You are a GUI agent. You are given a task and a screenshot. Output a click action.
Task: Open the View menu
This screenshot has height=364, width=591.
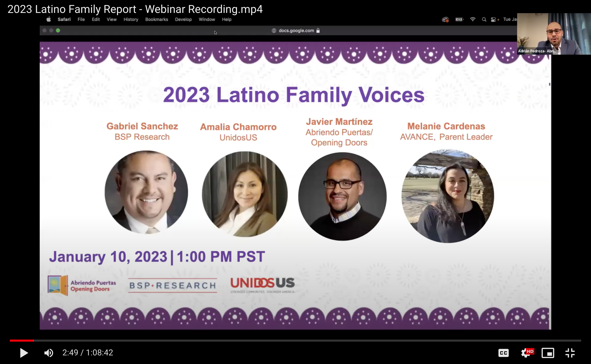[x=112, y=19]
